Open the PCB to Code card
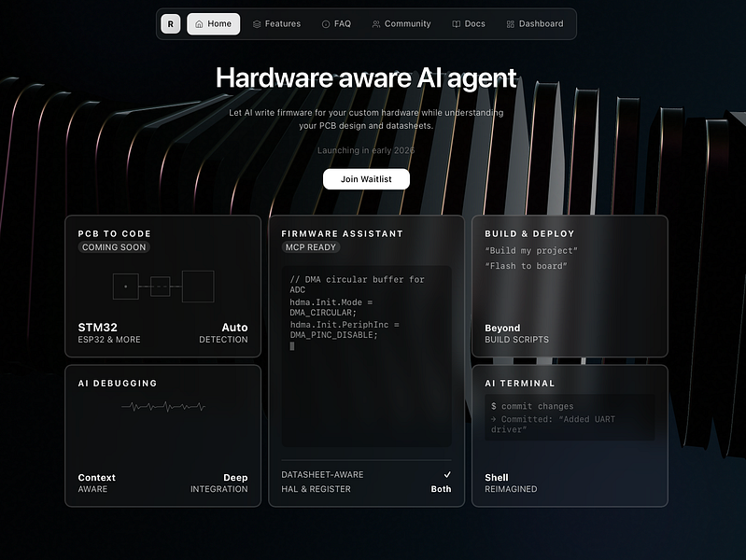The height and width of the screenshot is (560, 746). point(162,286)
